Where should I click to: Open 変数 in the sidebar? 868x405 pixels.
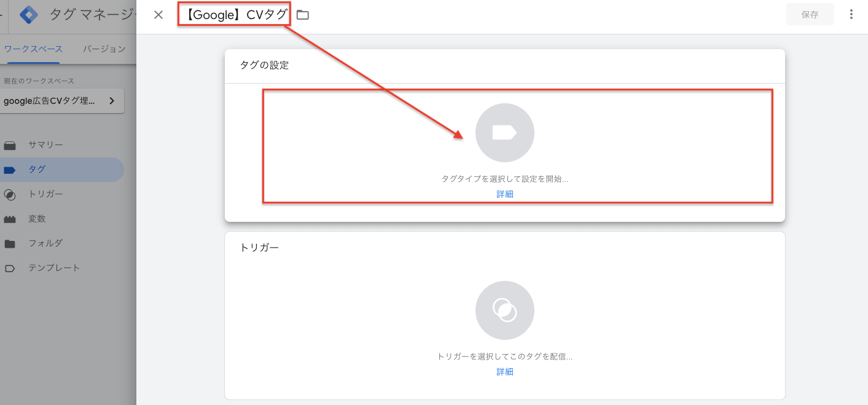click(x=61, y=219)
